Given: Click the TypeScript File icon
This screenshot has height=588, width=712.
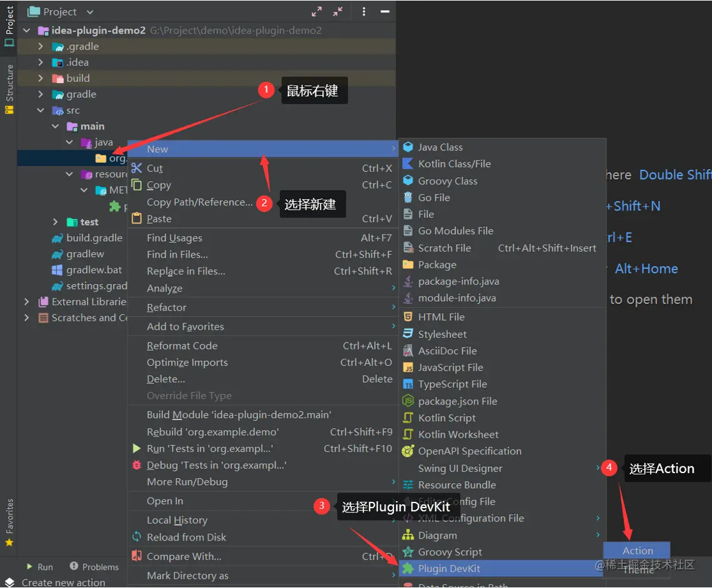Looking at the screenshot, I should [408, 385].
